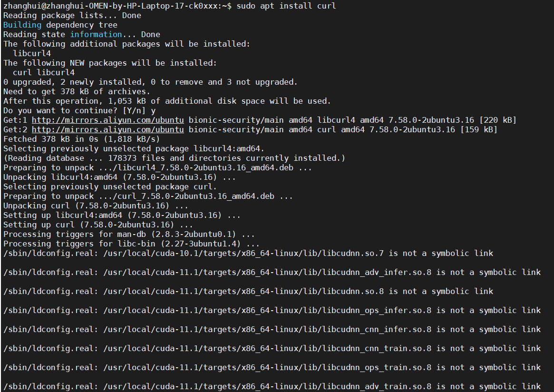Click the 'Setting up curl (7.58.0-2ubuntu3.16)' line
This screenshot has width=554, height=392.
point(97,225)
